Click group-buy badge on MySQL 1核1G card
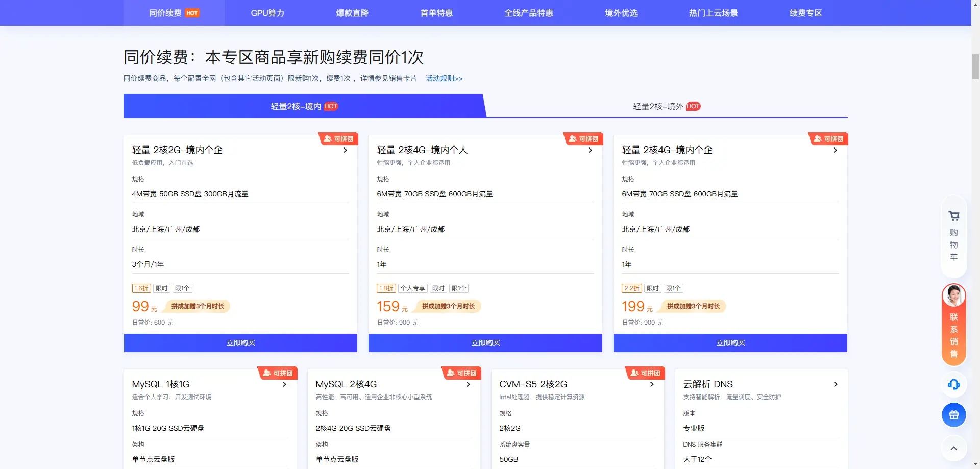The width and height of the screenshot is (980, 469). coord(278,373)
